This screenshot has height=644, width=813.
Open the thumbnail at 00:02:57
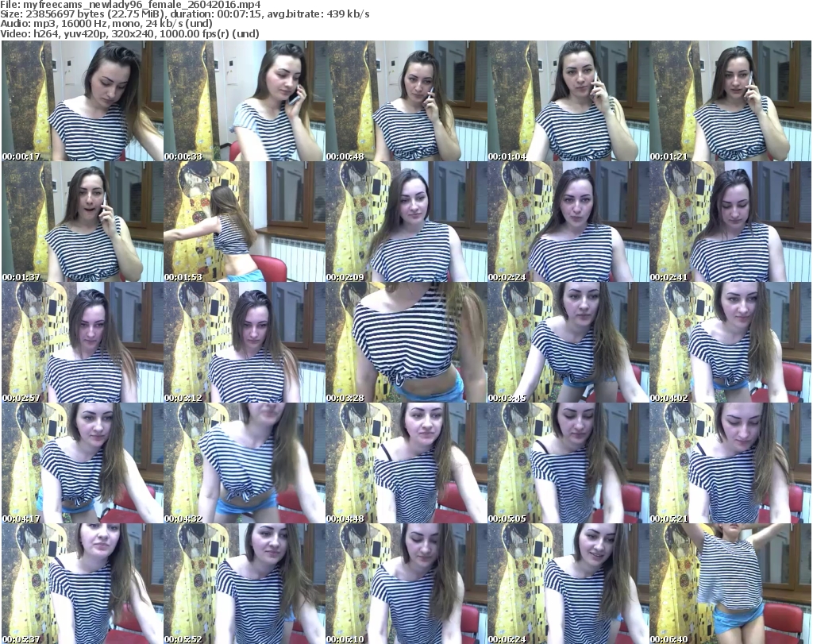pyautogui.click(x=83, y=343)
